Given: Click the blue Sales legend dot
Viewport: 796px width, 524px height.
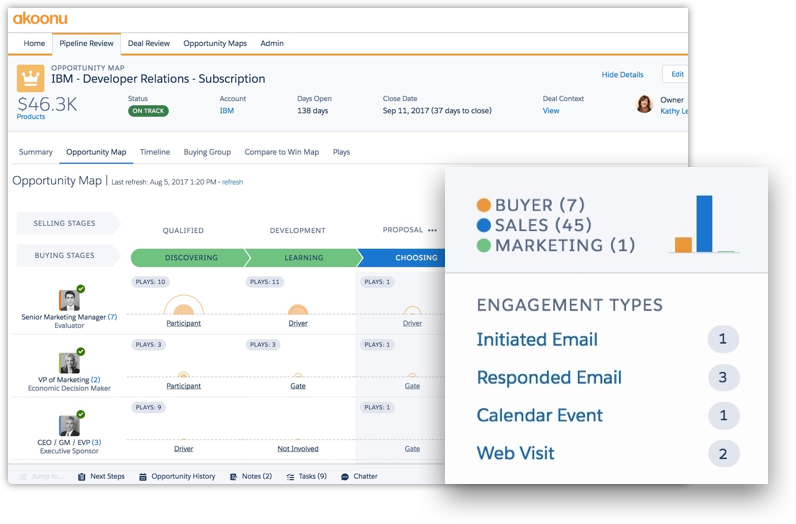Looking at the screenshot, I should pyautogui.click(x=484, y=225).
